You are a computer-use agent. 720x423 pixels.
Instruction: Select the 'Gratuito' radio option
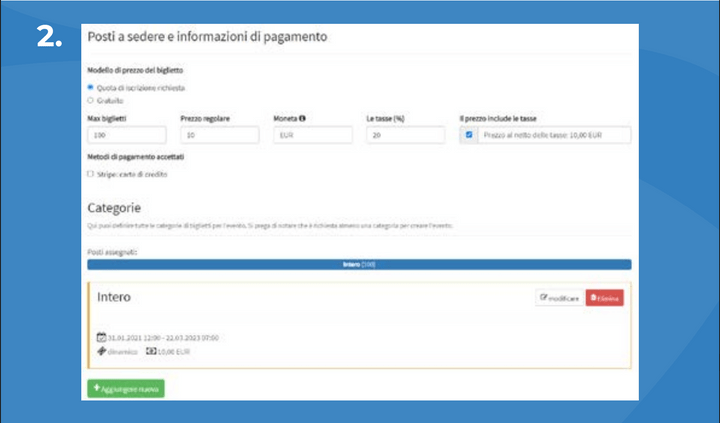pyautogui.click(x=90, y=100)
